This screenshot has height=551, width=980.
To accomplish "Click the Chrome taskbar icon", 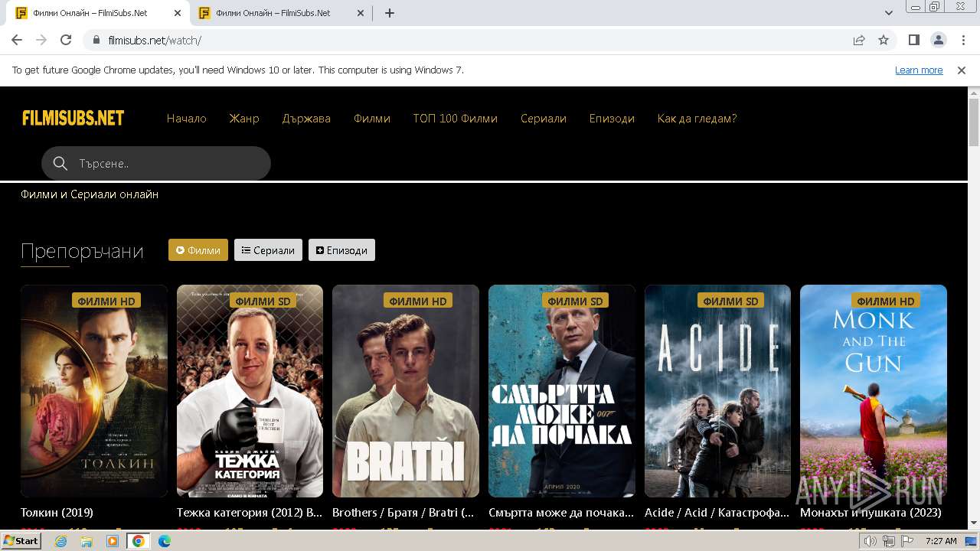I will tap(138, 541).
